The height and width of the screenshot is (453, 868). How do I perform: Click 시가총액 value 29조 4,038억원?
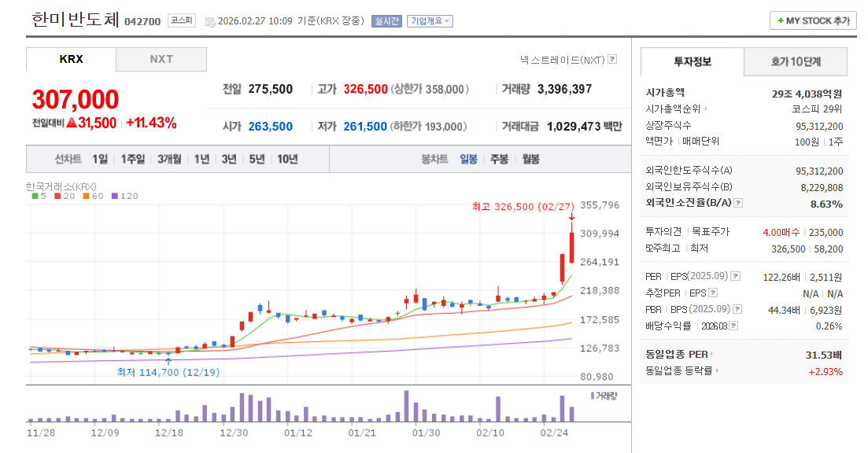click(807, 94)
